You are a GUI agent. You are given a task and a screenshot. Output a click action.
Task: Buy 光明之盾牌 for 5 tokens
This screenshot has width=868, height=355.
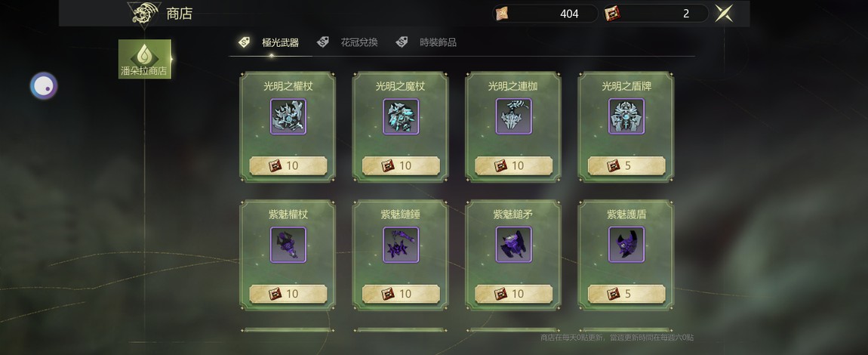(626, 165)
